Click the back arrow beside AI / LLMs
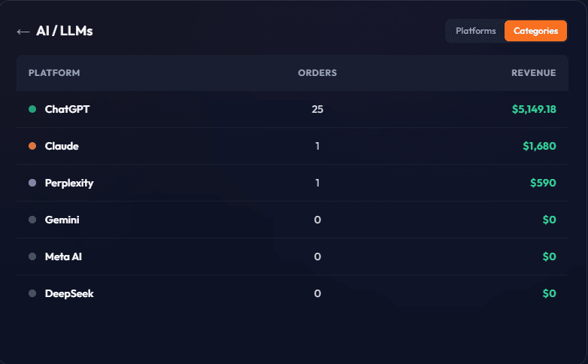 [x=23, y=32]
